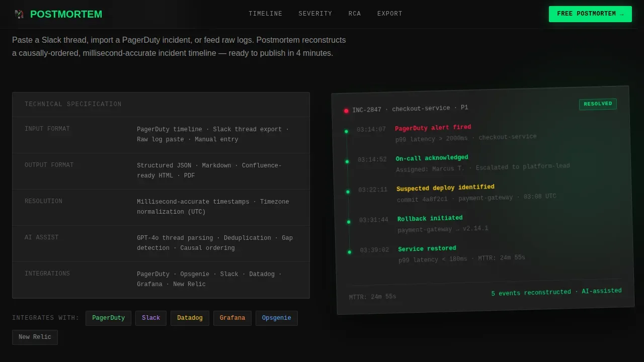
Task: Click the 'INC-2847 · checkout-service · P1' header
Action: [410, 109]
